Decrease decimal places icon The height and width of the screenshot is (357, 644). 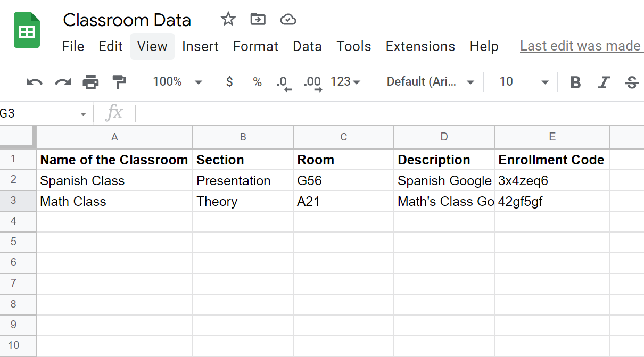coord(284,81)
